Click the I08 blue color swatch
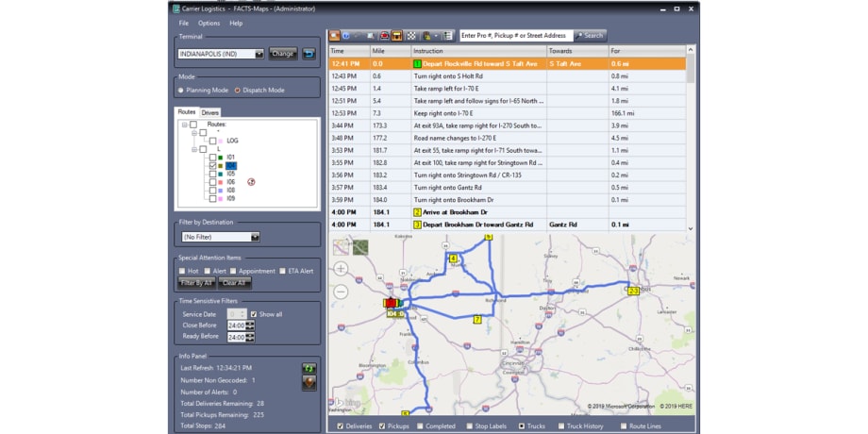This screenshot has height=434, width=868. (222, 190)
